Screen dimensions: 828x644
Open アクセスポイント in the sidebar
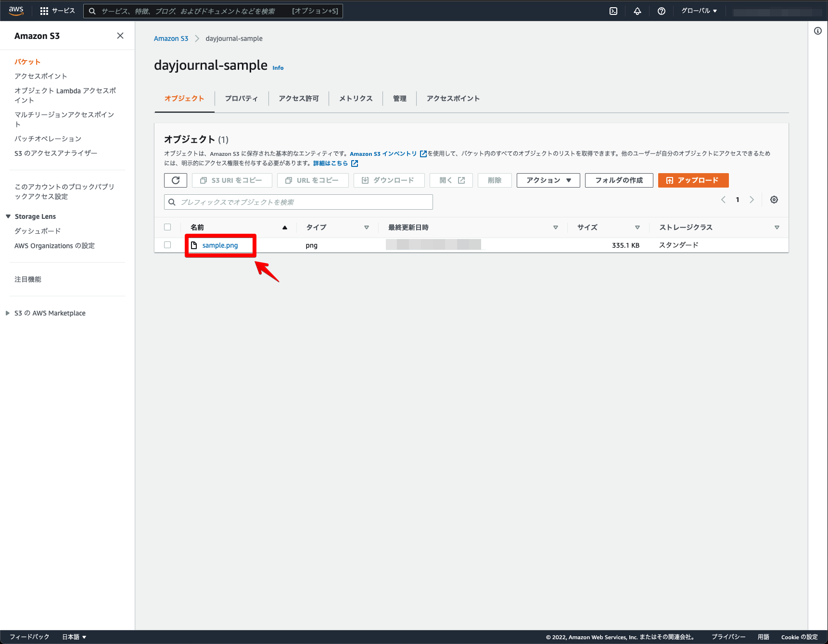(41, 76)
